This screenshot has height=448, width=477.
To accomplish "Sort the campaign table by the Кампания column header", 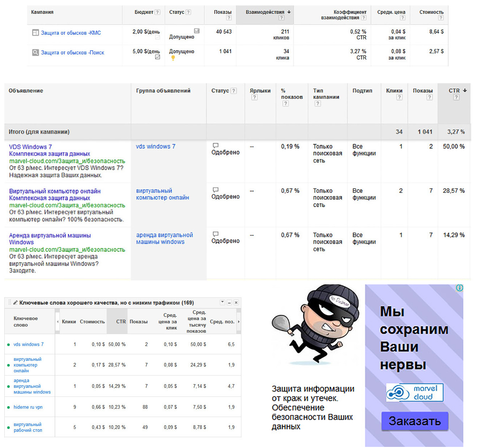I will tap(42, 12).
